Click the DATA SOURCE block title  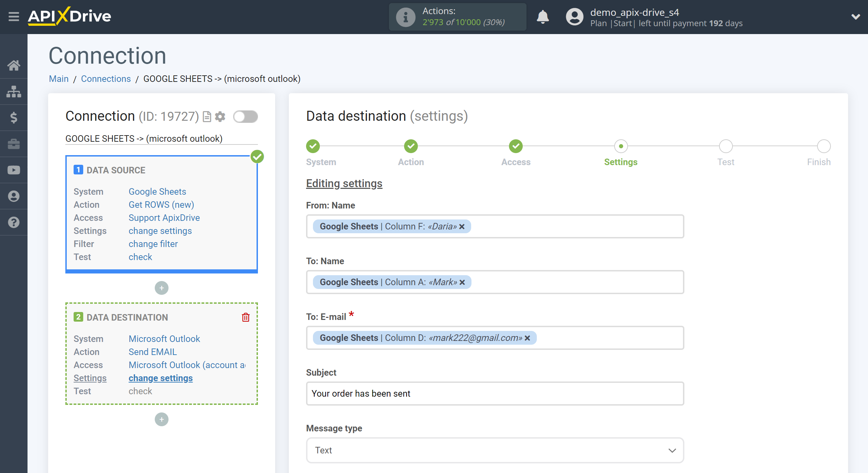[116, 170]
